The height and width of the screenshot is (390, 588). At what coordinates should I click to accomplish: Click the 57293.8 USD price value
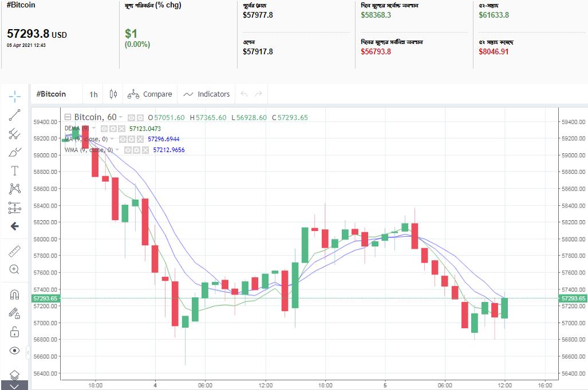(x=37, y=34)
